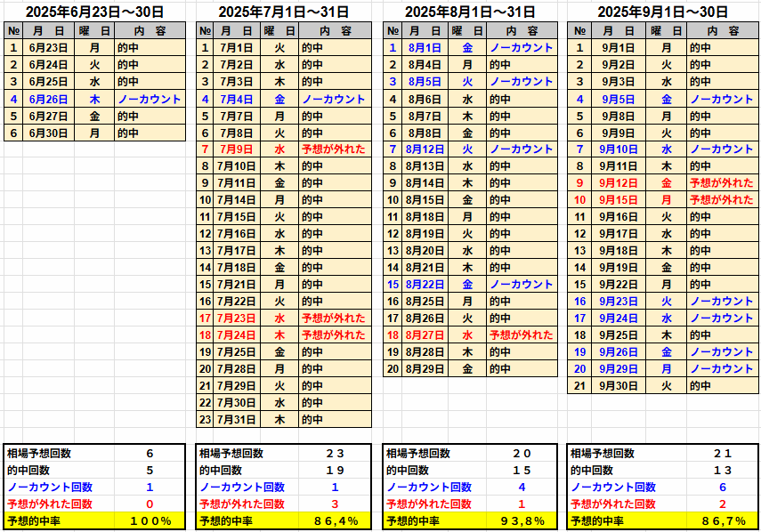Select the 予想が外れた cell for 8月27日
Image resolution: width=761 pixels, height=532 pixels.
point(521,335)
